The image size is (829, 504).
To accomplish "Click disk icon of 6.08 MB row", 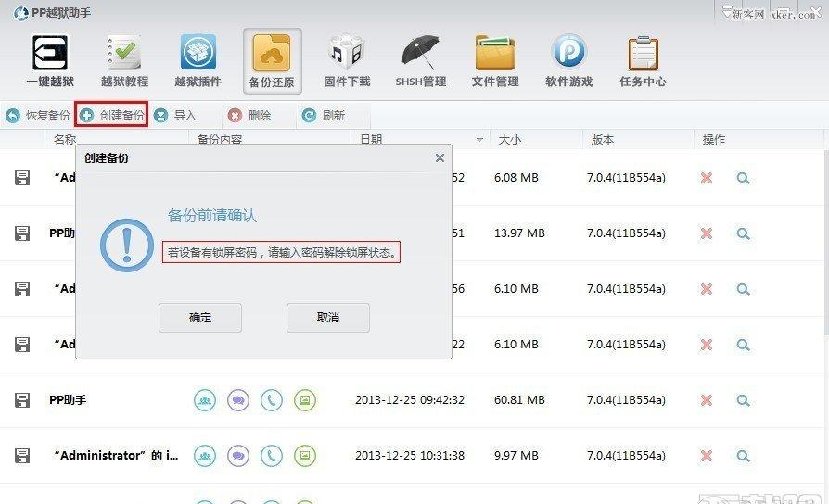I will coord(21,178).
